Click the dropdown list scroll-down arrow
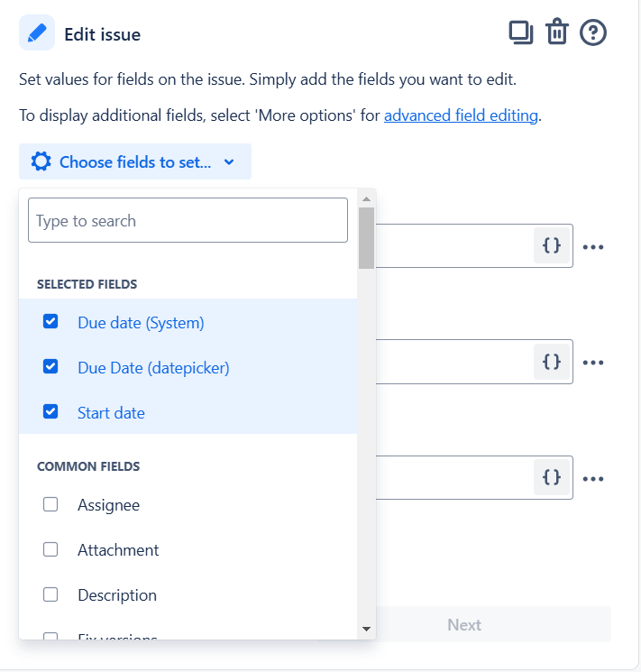 point(366,629)
